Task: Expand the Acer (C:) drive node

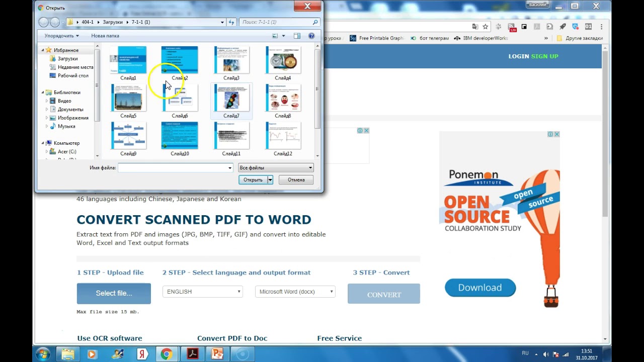Action: [x=47, y=152]
